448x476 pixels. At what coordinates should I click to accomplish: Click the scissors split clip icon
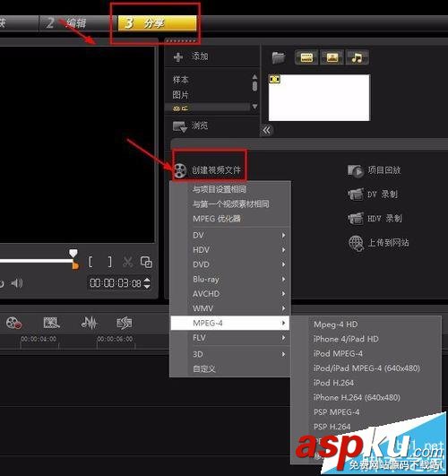click(x=128, y=262)
